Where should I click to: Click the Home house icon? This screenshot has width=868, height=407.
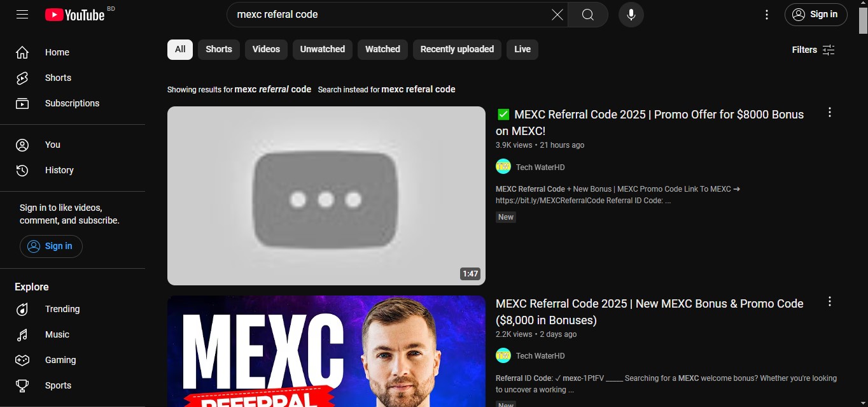tap(22, 52)
